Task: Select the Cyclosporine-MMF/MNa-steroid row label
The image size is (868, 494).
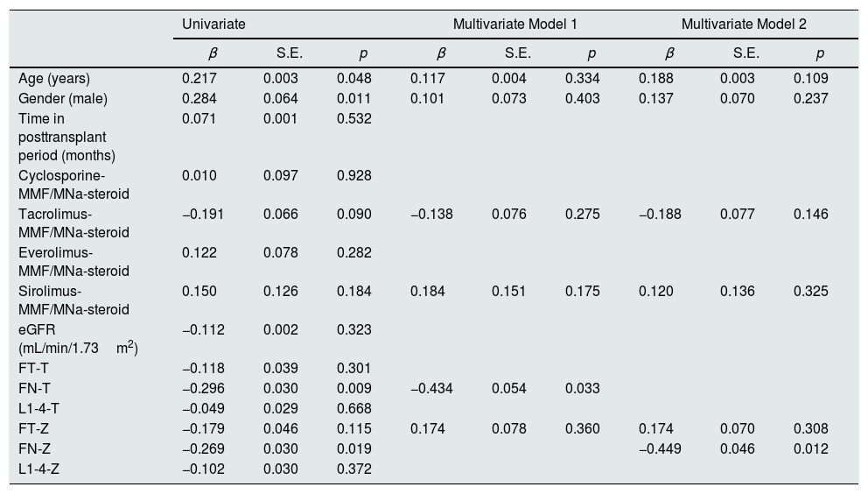Action: [x=73, y=184]
